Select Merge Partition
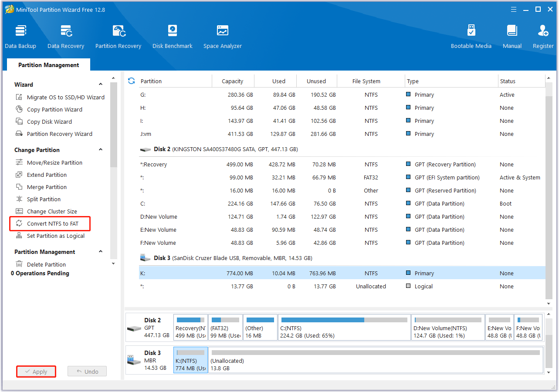This screenshot has width=559, height=392. click(x=41, y=187)
